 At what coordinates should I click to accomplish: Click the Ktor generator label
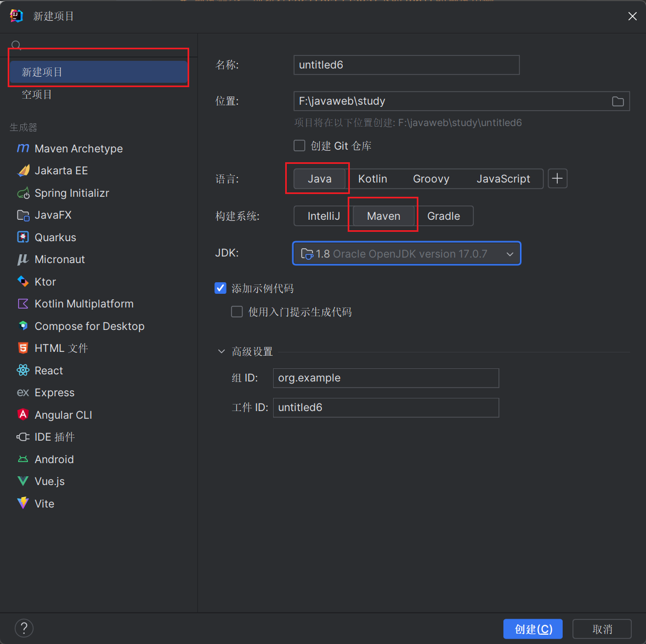pyautogui.click(x=46, y=282)
